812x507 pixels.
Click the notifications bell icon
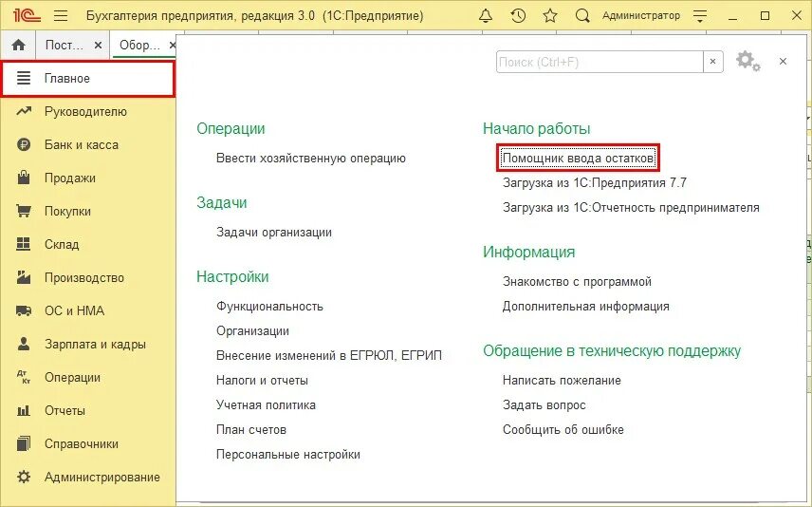point(486,15)
